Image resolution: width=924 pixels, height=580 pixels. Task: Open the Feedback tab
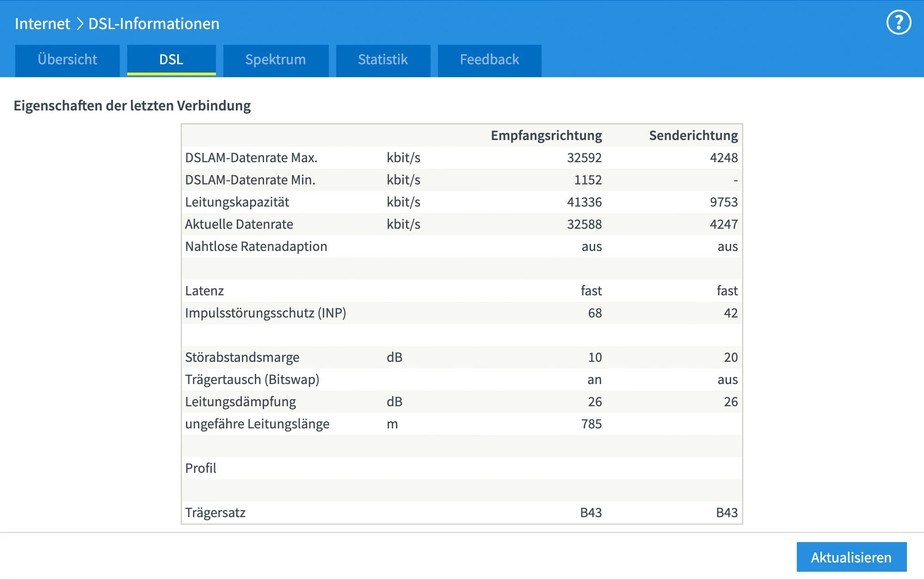[x=489, y=60]
